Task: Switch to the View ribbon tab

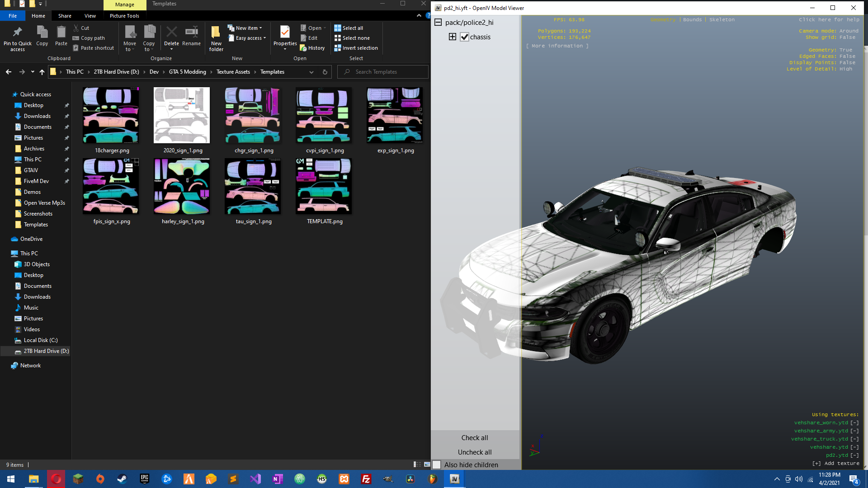Action: 90,16
